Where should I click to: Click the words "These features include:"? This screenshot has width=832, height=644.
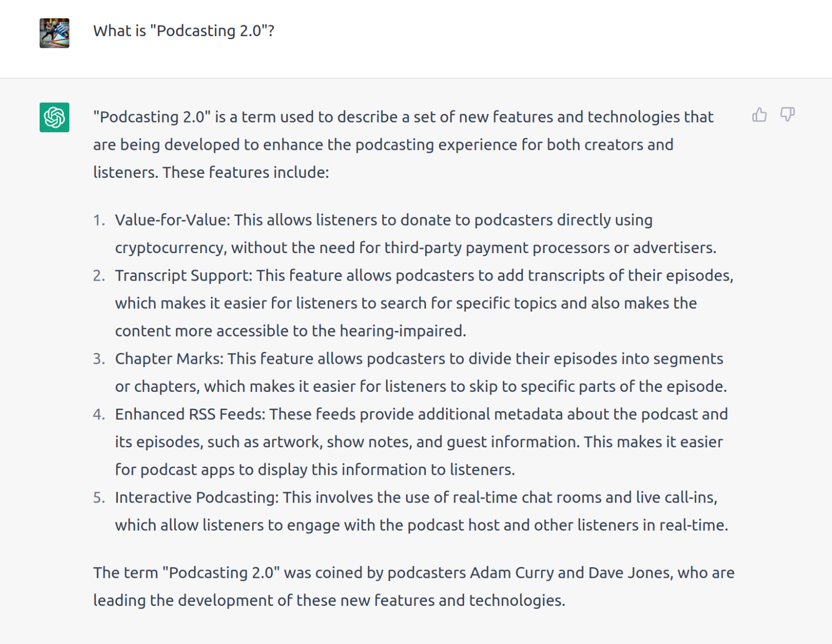coord(245,172)
